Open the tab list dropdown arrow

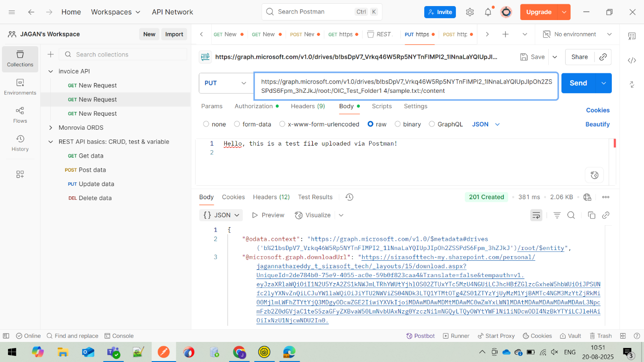pos(525,34)
